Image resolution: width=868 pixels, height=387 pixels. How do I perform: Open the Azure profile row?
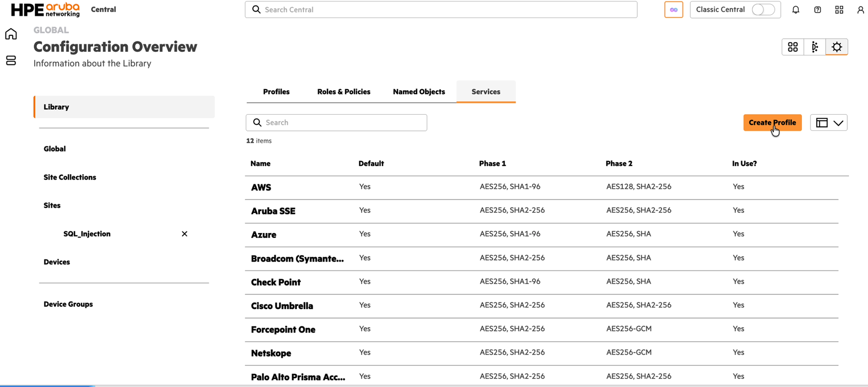coord(542,235)
